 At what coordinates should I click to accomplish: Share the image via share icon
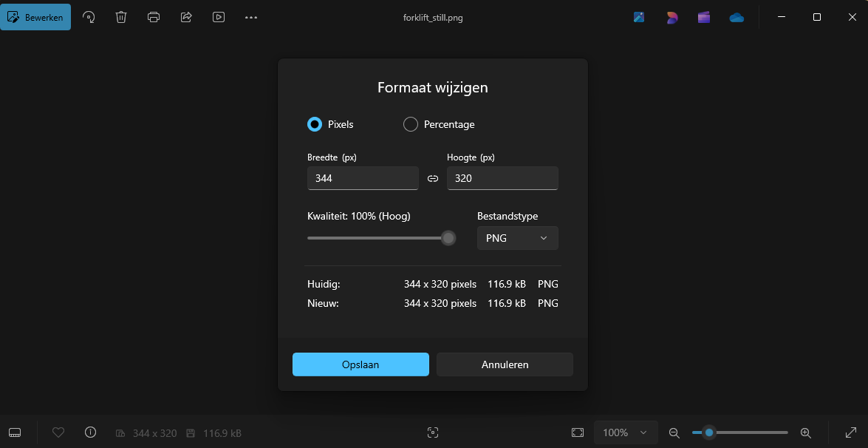pos(186,17)
